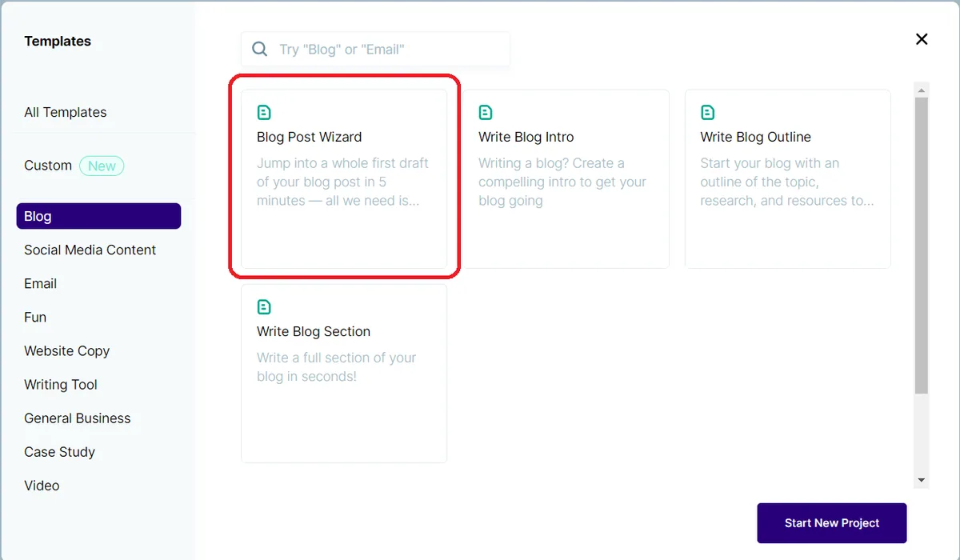Browse Website Copy templates
This screenshot has width=960, height=560.
[66, 350]
